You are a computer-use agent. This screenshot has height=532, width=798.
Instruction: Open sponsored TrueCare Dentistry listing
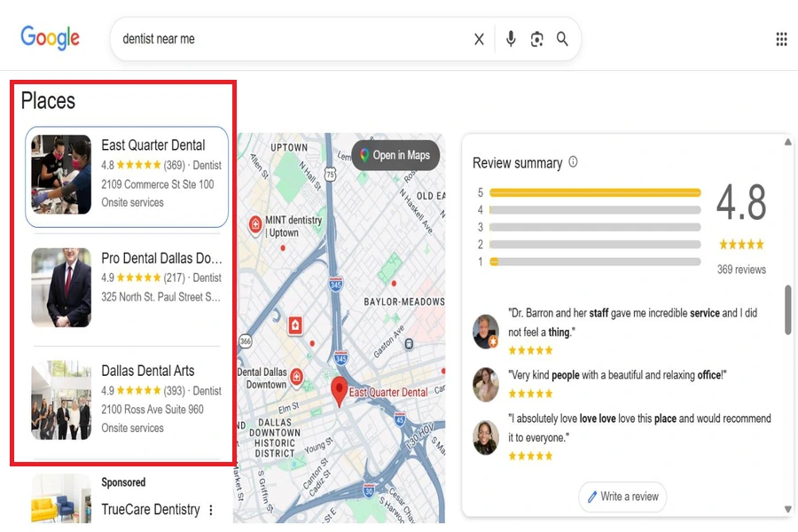[150, 510]
